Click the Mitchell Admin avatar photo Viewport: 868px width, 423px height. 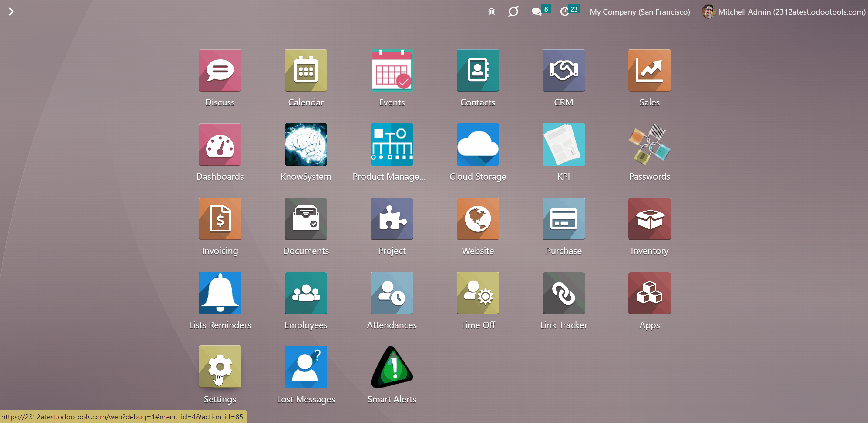708,12
